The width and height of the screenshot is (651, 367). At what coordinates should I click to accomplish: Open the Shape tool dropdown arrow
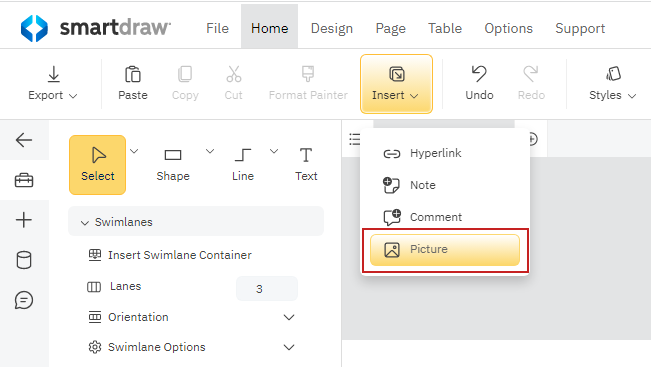click(x=210, y=151)
